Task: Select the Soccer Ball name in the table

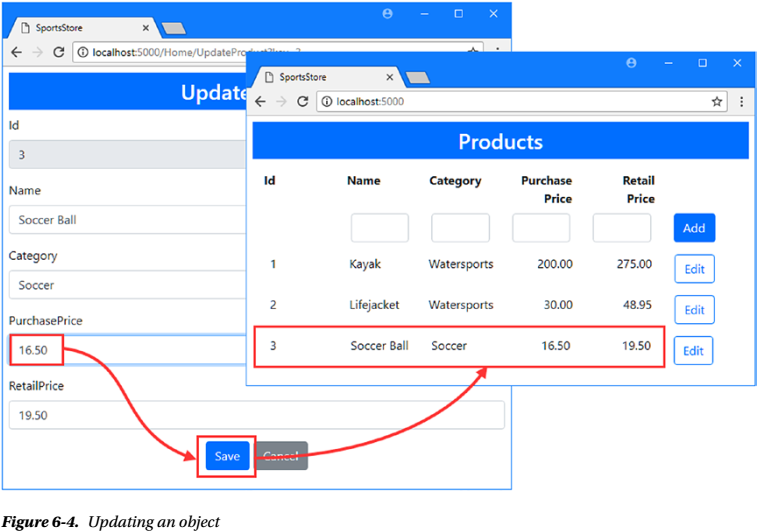Action: tap(379, 345)
